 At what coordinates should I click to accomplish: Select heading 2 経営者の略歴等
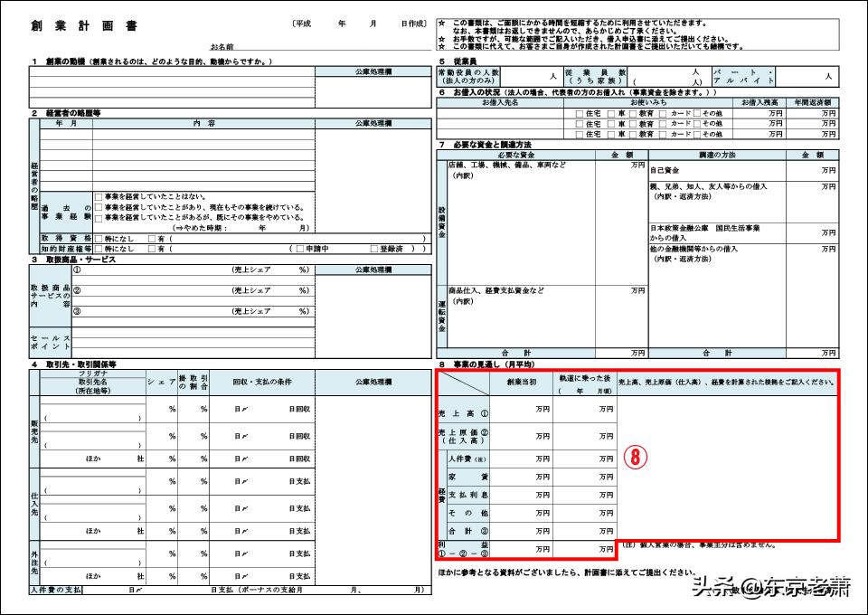point(66,113)
